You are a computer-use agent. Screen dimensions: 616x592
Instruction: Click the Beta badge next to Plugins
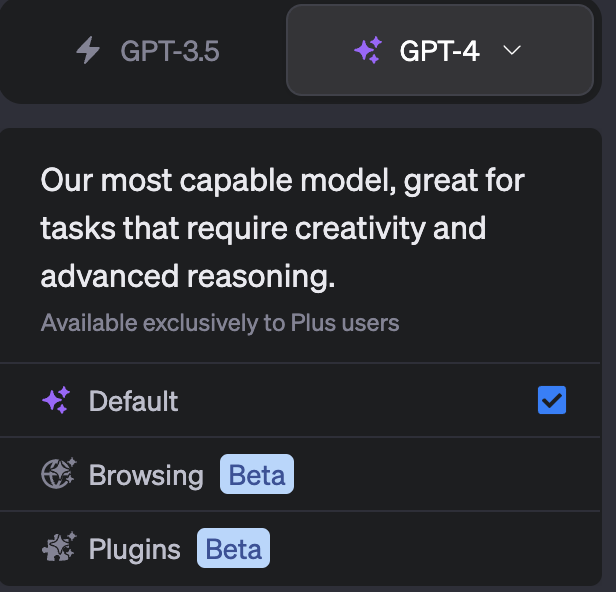tap(234, 549)
